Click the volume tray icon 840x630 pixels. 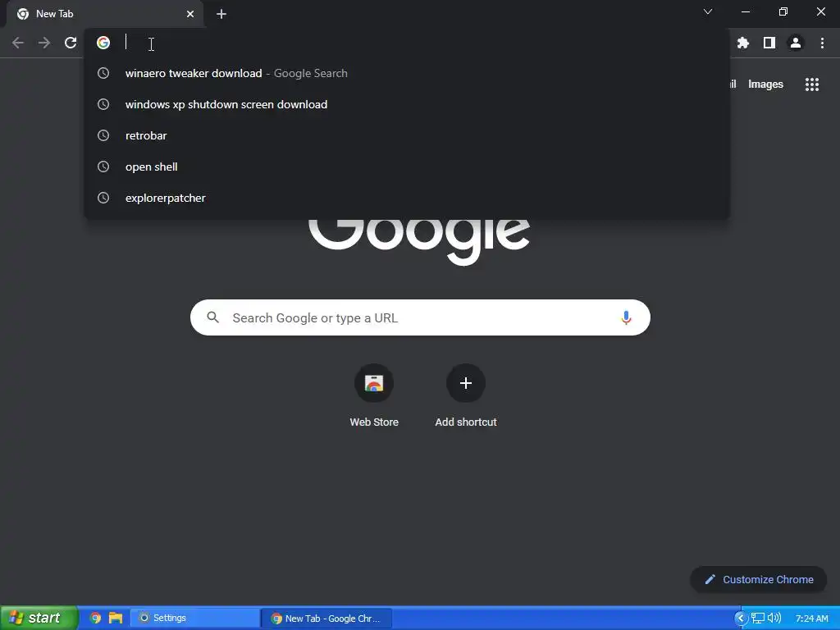(774, 619)
